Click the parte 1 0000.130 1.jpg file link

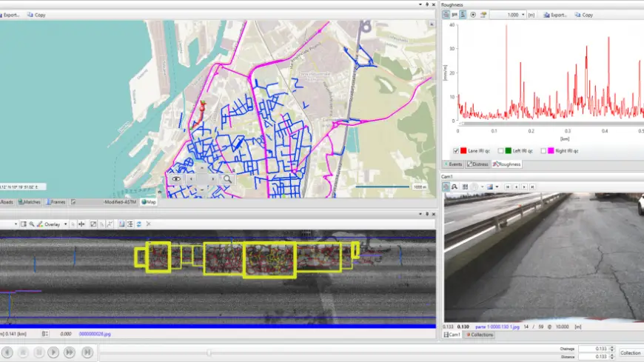(497, 327)
